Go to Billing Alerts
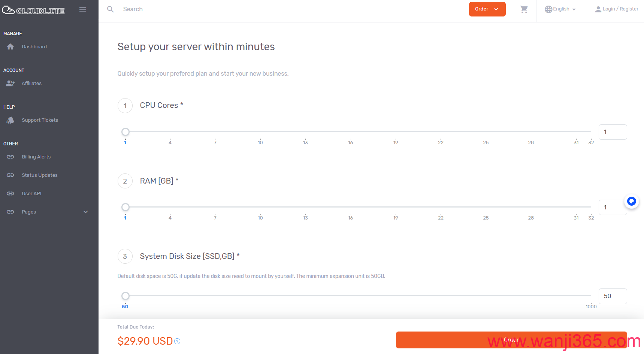 click(x=36, y=157)
